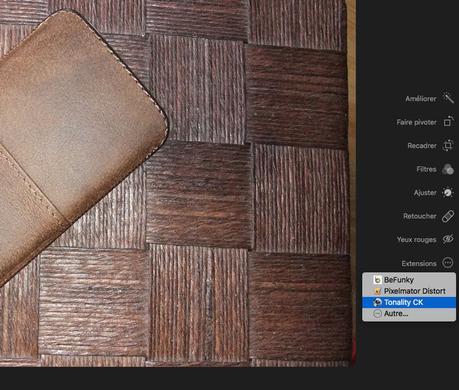Click the Yeux rouges eye icon
This screenshot has width=459, height=390.
448,239
